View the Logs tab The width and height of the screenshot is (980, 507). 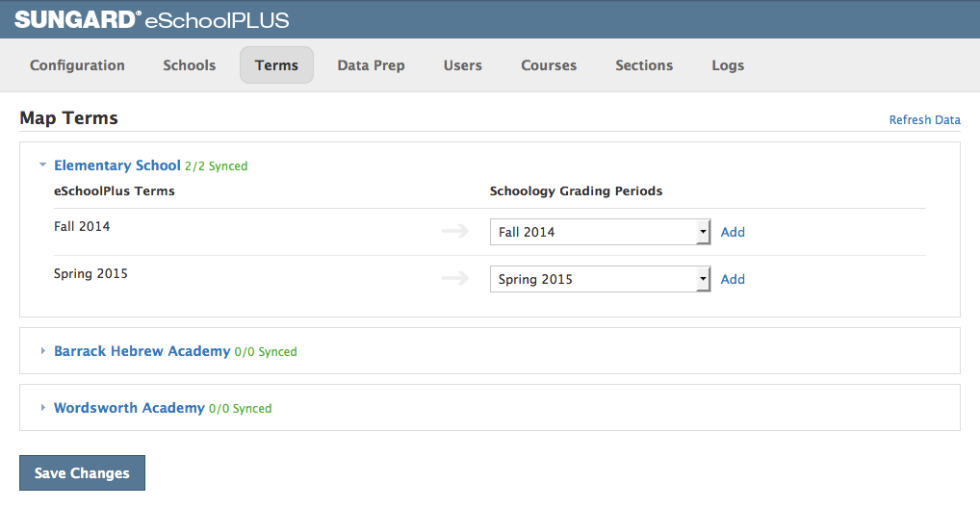click(x=728, y=65)
